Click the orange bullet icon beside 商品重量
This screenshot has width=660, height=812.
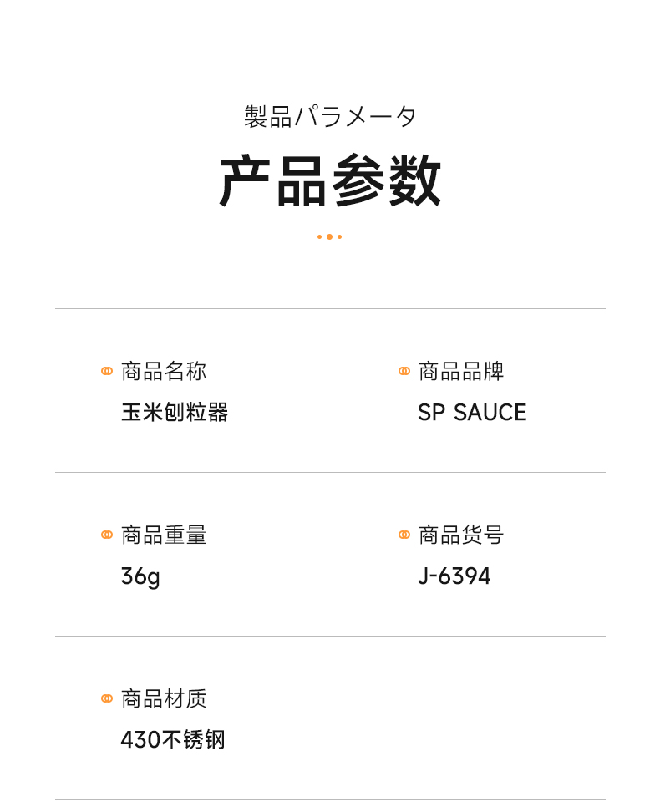tap(107, 535)
